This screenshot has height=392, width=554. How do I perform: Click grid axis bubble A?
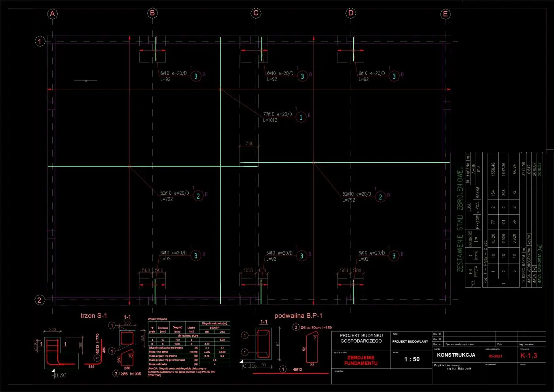click(52, 14)
